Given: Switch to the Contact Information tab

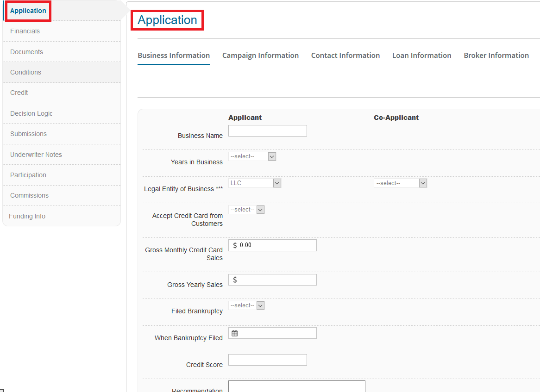Looking at the screenshot, I should point(345,56).
